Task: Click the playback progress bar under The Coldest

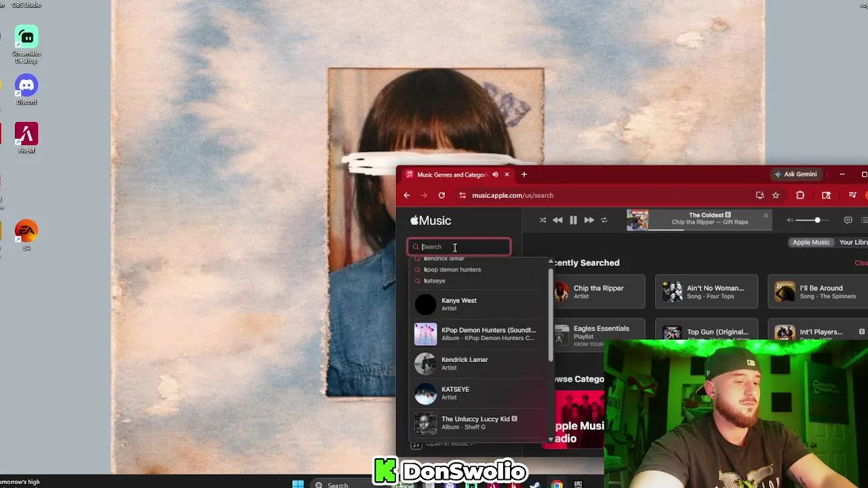Action: coord(710,230)
